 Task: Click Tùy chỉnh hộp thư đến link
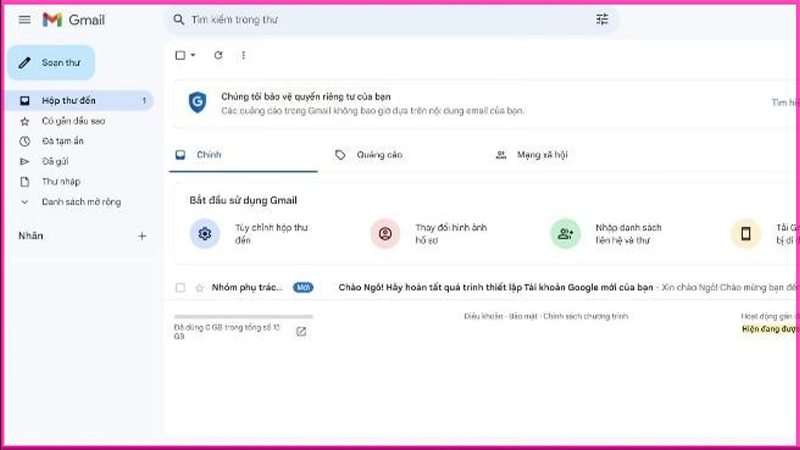coord(271,234)
